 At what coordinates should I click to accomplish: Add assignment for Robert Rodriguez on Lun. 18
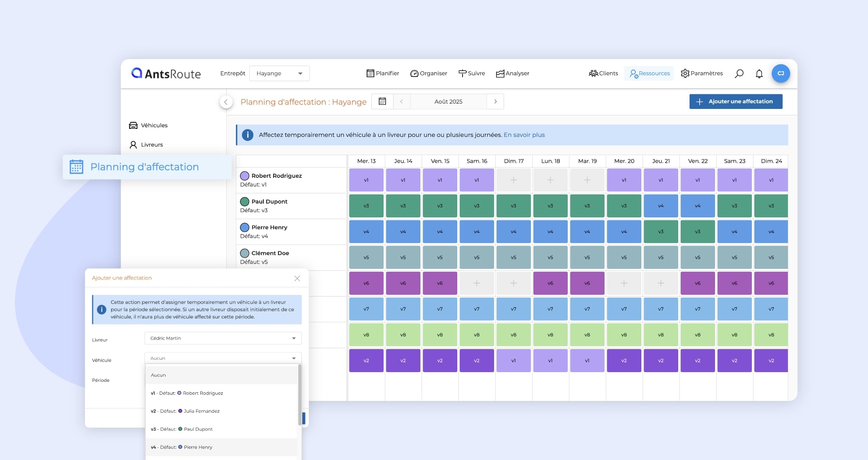(x=550, y=180)
